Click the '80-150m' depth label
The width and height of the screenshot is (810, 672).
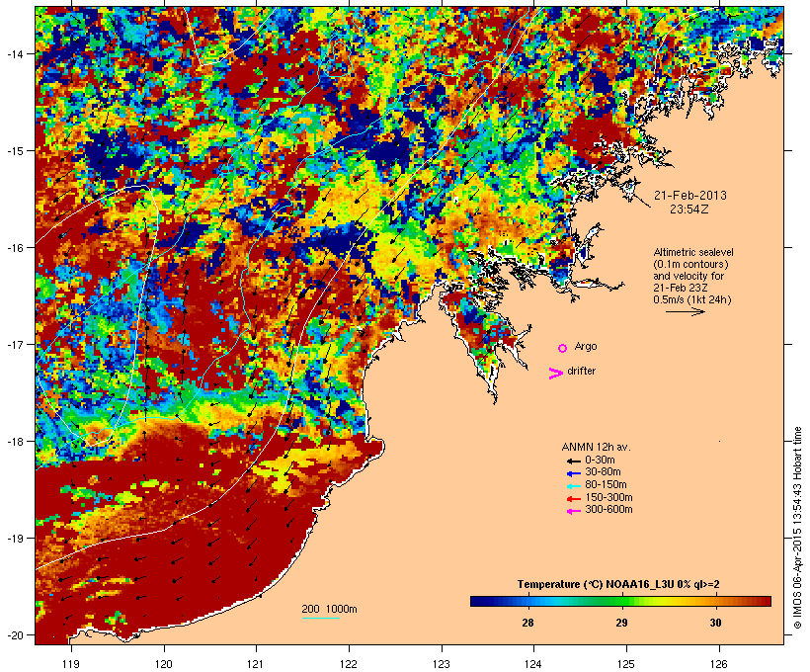(606, 485)
